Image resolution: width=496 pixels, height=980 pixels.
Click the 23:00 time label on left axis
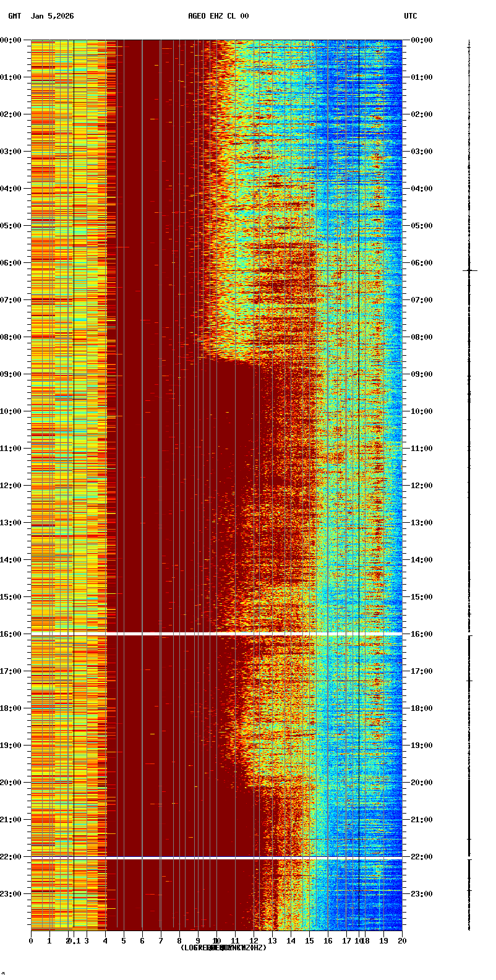[11, 894]
